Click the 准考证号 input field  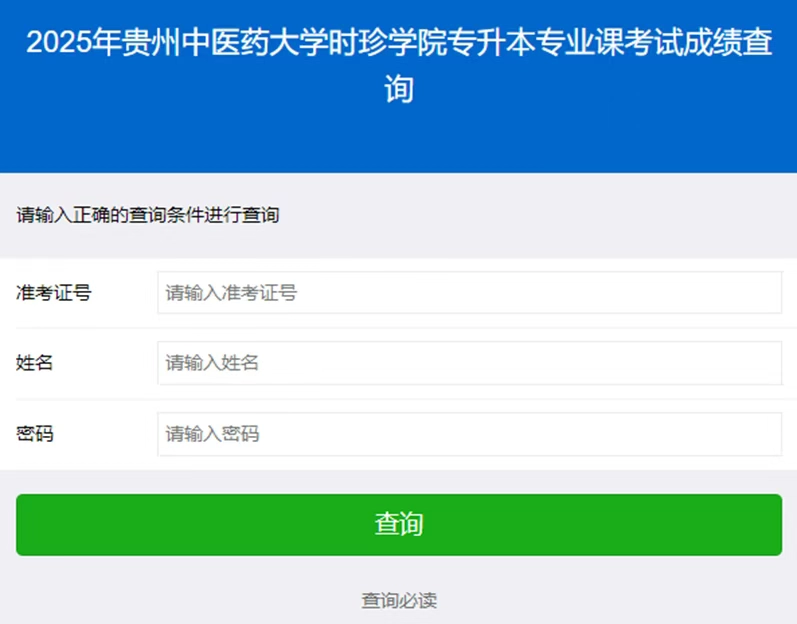[x=469, y=293]
